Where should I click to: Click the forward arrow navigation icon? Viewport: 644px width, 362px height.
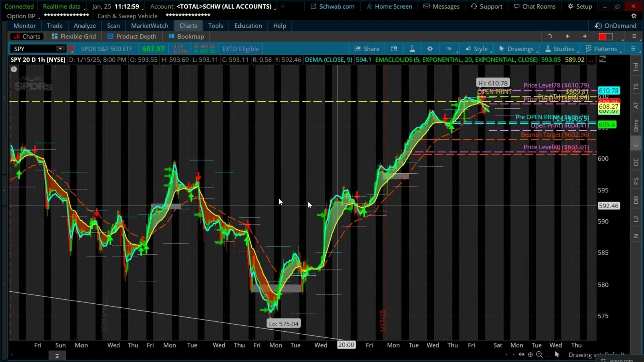coord(584,36)
